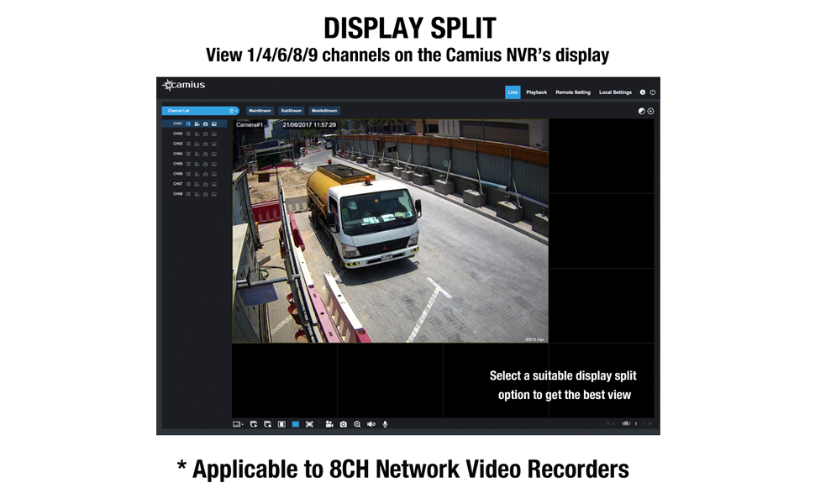Toggle CH01 live stream checkbox
Viewport: 815px width, 504px height.
click(x=188, y=123)
